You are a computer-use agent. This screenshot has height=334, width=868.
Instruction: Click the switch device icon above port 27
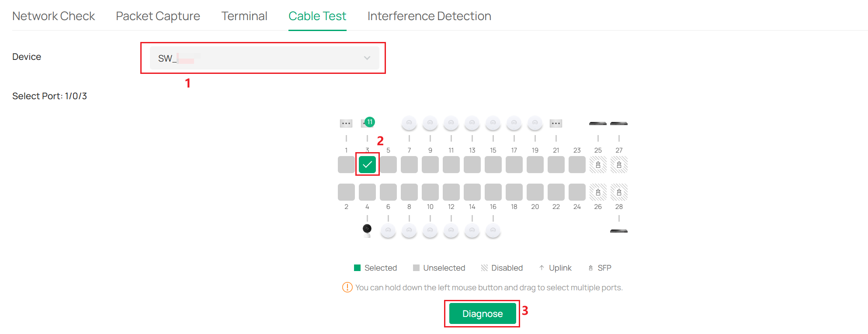(619, 123)
